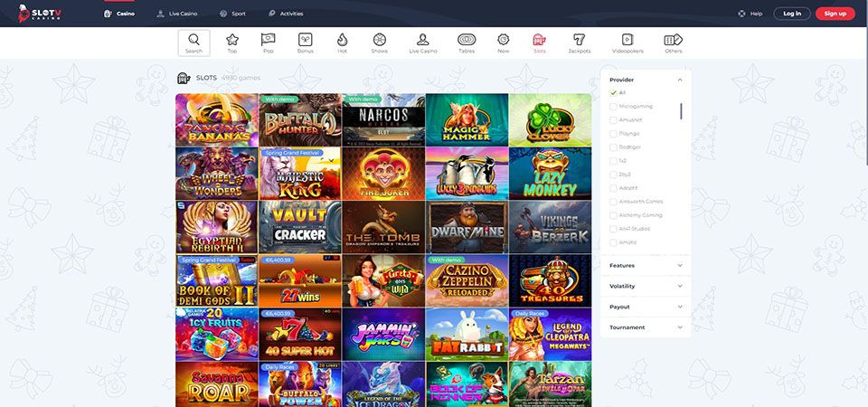Check the Ainsworth Games provider checkbox
The width and height of the screenshot is (868, 407).
(613, 202)
